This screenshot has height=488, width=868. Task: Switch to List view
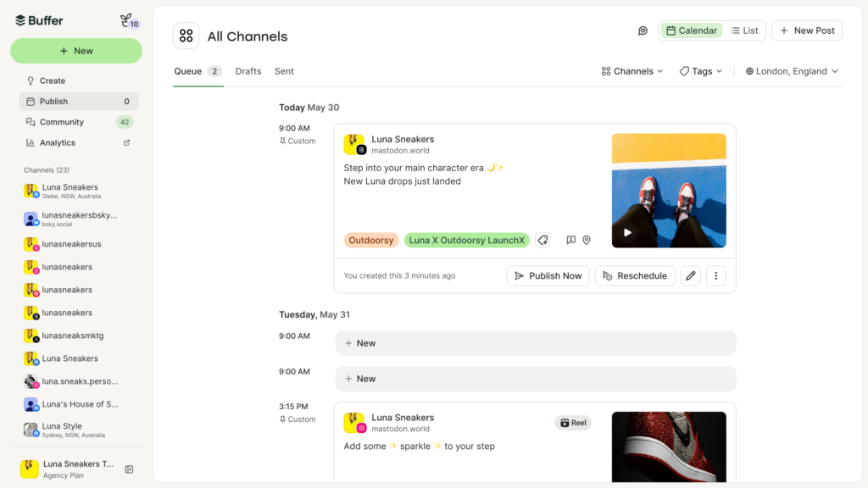[744, 30]
